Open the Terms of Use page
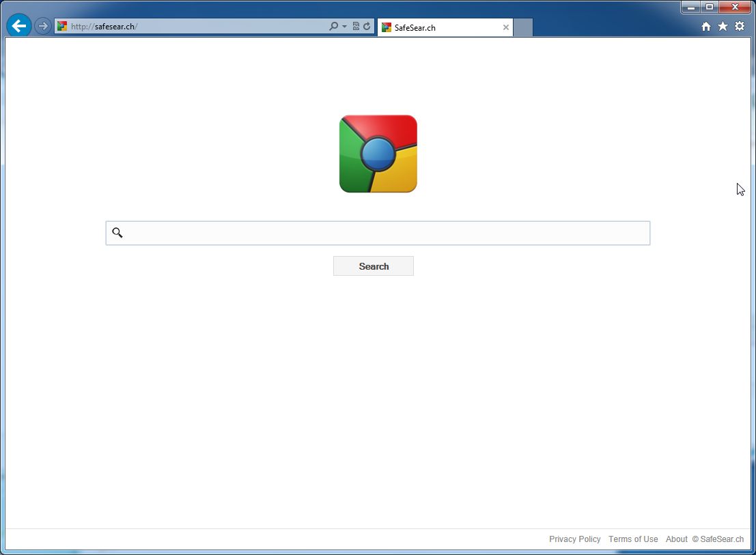This screenshot has width=756, height=555. (x=633, y=539)
